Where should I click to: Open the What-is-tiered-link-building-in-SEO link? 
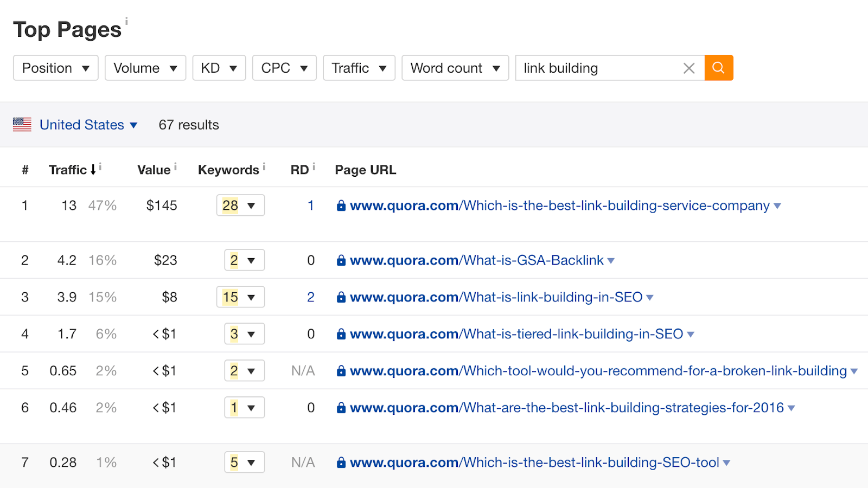[516, 334]
